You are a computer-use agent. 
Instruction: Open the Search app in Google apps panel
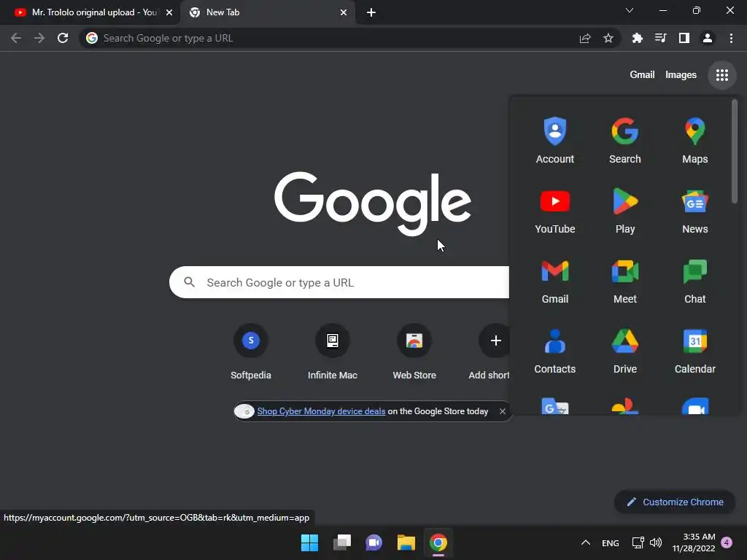click(x=624, y=141)
